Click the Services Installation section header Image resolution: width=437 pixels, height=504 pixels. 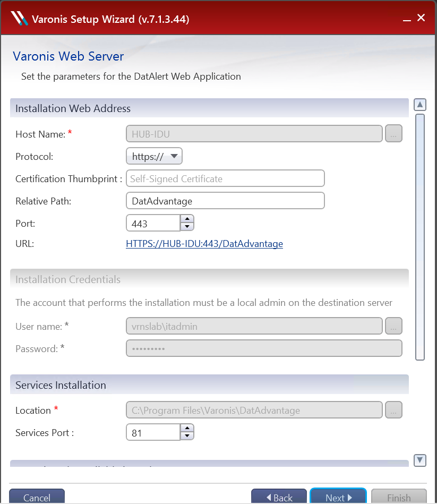tap(209, 385)
